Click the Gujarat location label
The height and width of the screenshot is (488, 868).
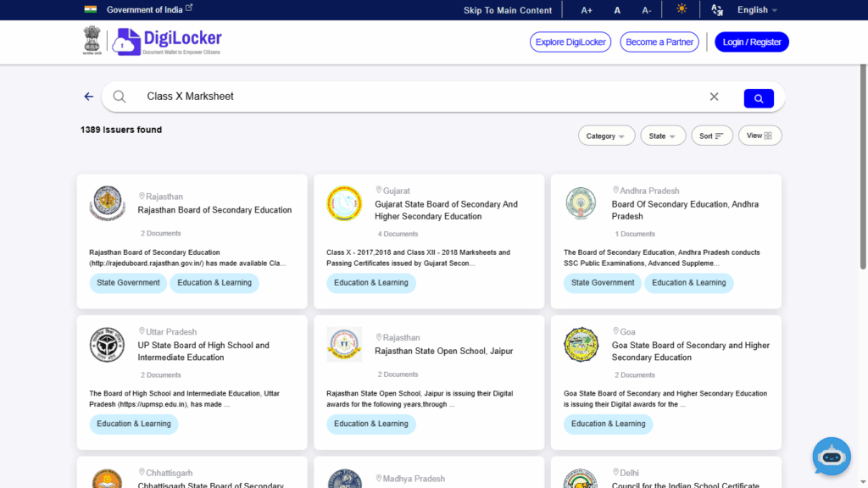pyautogui.click(x=393, y=191)
